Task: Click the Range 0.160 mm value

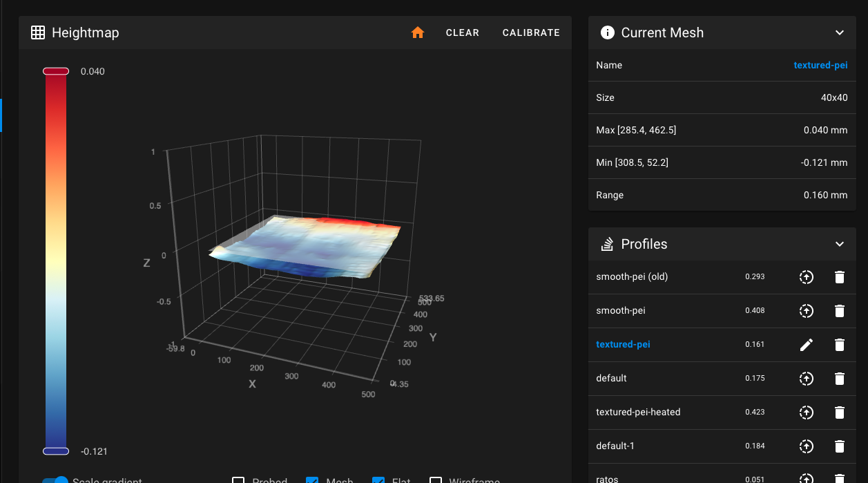Action: [x=825, y=195]
